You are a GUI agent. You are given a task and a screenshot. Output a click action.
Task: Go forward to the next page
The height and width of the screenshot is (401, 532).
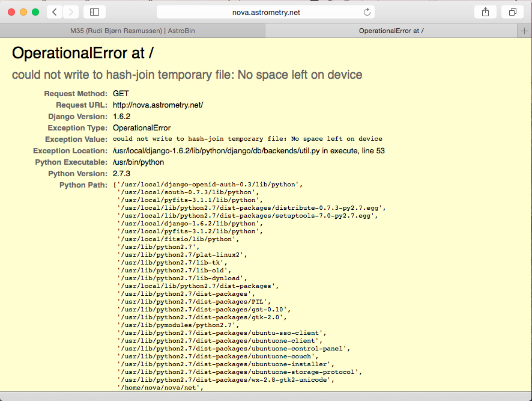[x=71, y=12]
